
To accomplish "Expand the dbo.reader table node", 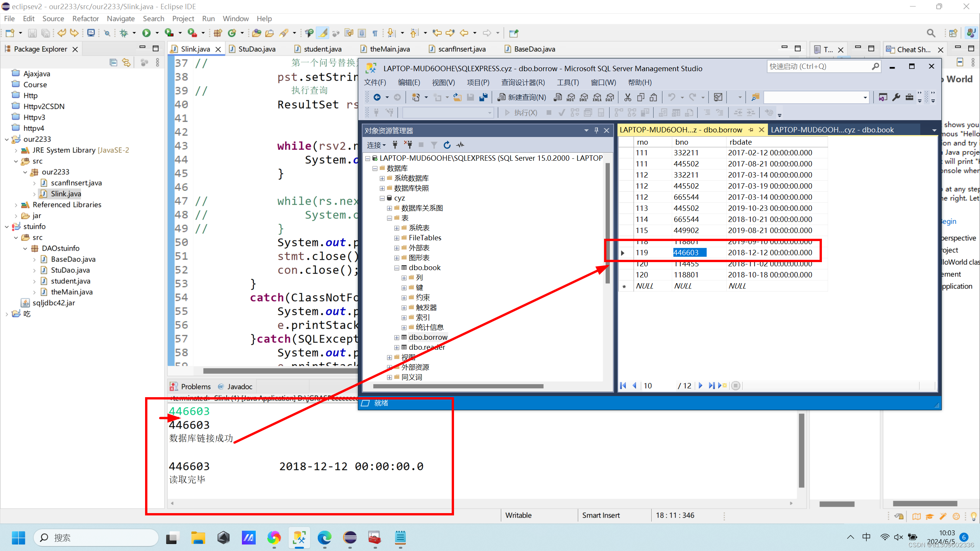I will click(397, 347).
